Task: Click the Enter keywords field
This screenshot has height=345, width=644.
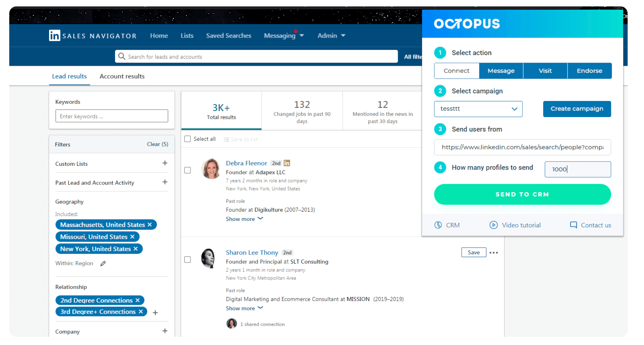Action: tap(112, 116)
